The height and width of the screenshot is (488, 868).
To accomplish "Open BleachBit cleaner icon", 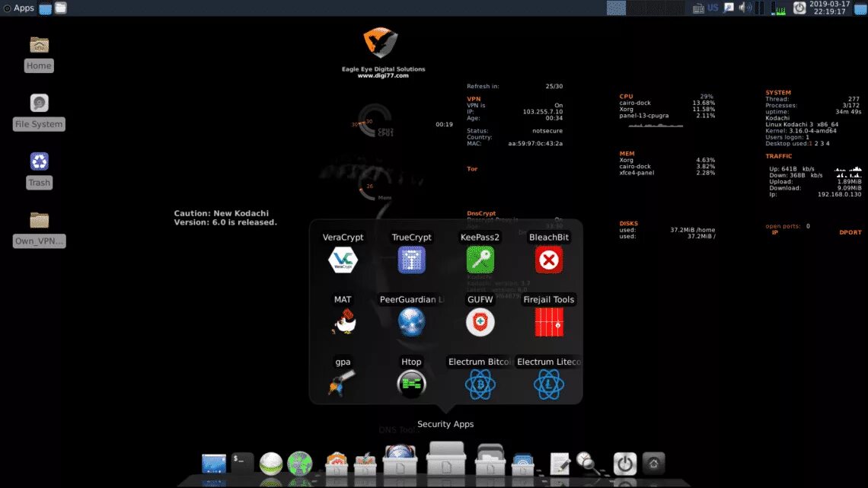I will pos(548,260).
